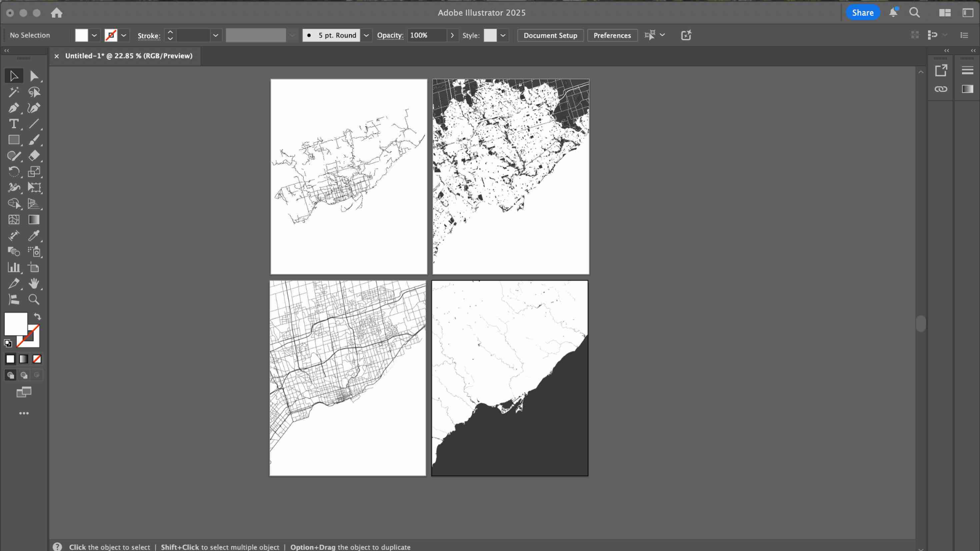
Task: Select the Eraser tool
Action: [x=35, y=156]
